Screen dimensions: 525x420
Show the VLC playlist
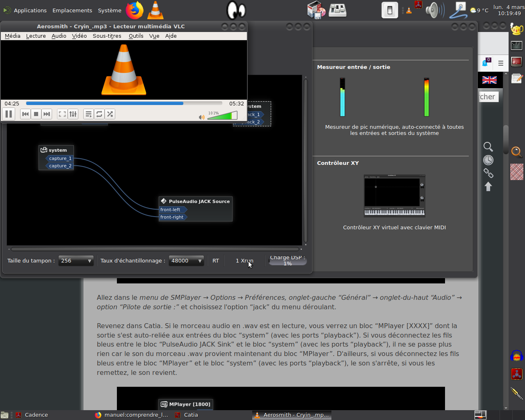click(89, 114)
